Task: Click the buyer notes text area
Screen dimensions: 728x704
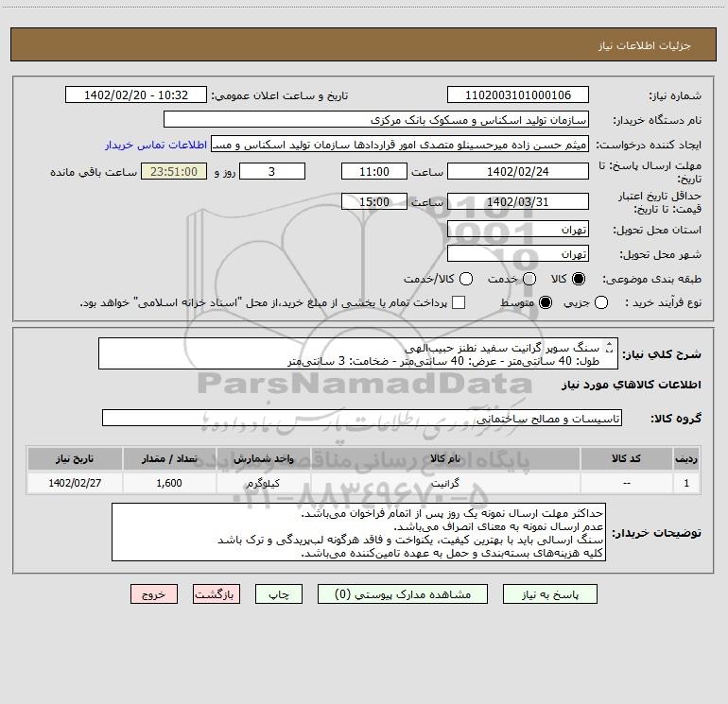Action: pyautogui.click(x=358, y=532)
